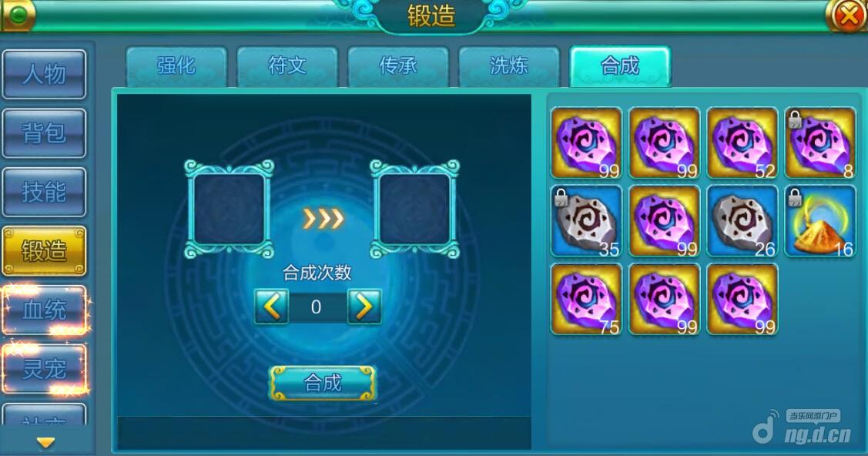Open the sparkling 血统 sidebar button
Viewport: 868px width, 456px height.
(45, 310)
